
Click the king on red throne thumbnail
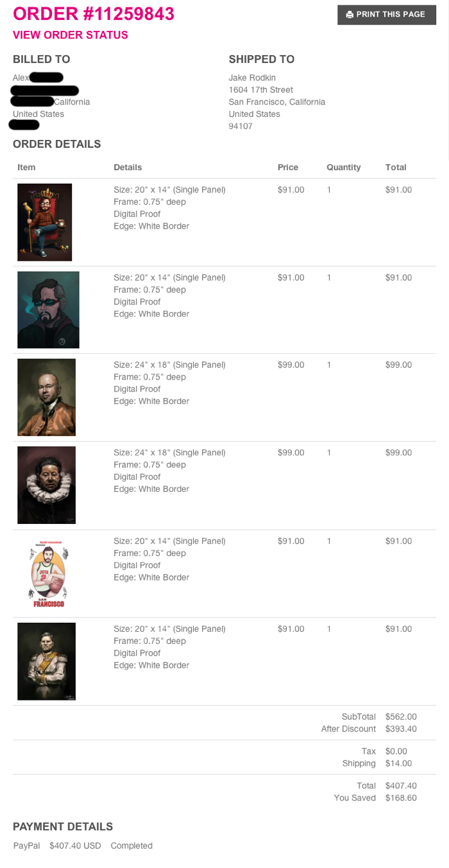(44, 222)
